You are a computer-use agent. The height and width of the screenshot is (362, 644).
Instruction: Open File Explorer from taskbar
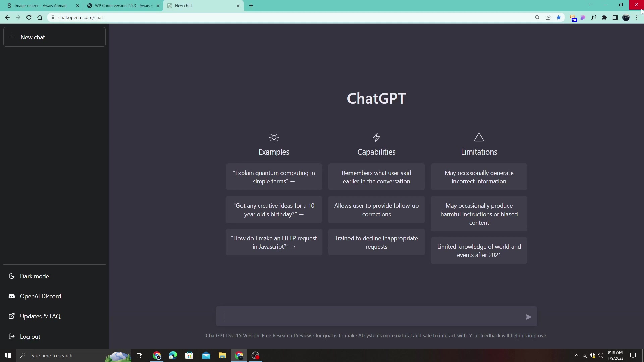222,355
